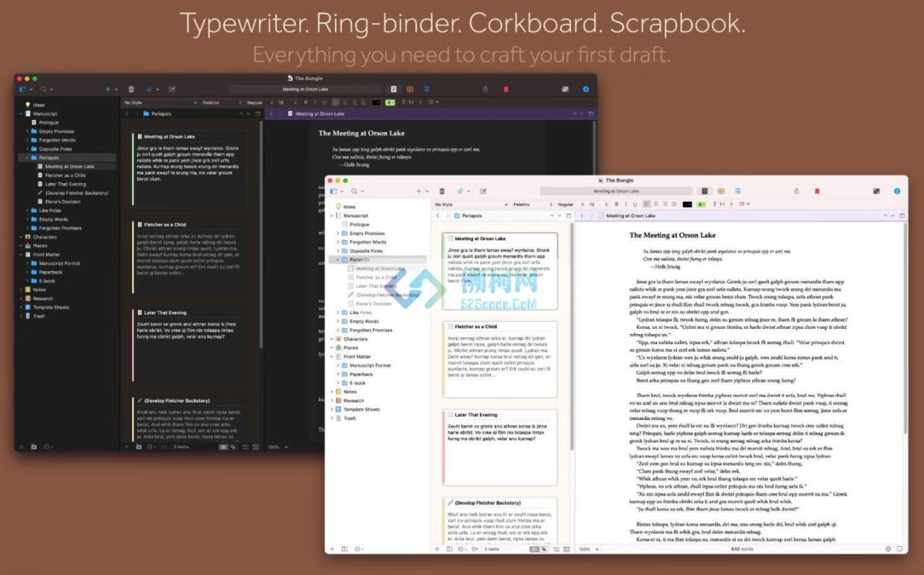The height and width of the screenshot is (575, 924).
Task: Select document view mode in dark window
Action: click(x=394, y=89)
